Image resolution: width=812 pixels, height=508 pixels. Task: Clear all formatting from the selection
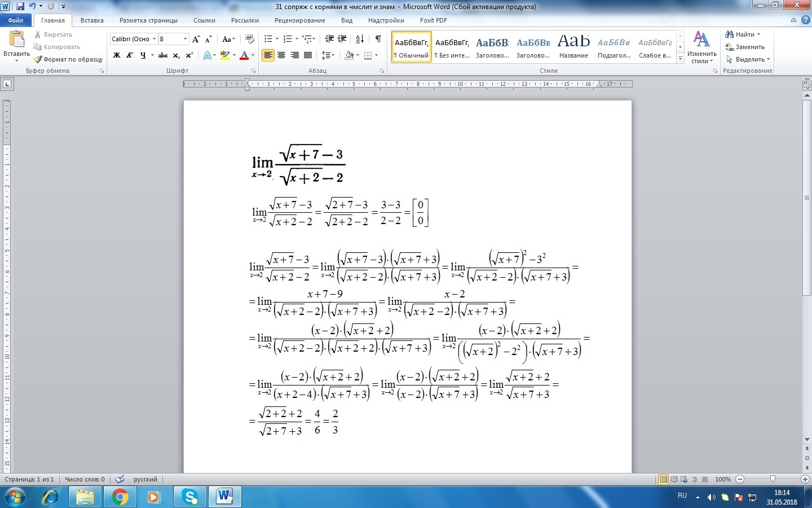click(250, 39)
